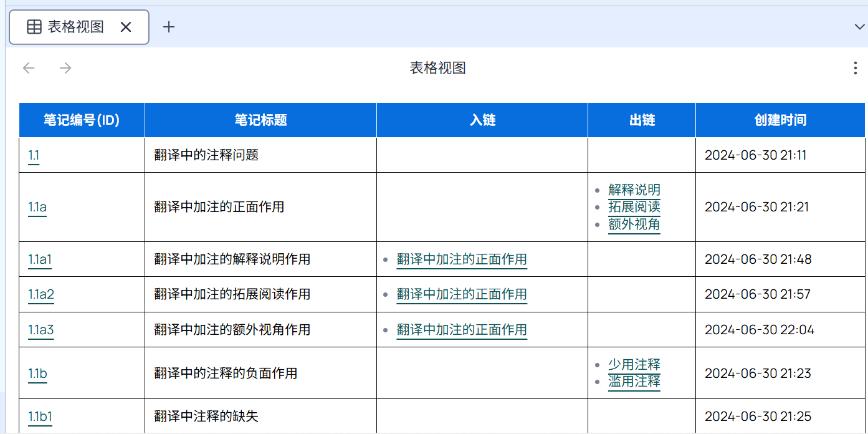Open note ID link 1.1

[34, 155]
